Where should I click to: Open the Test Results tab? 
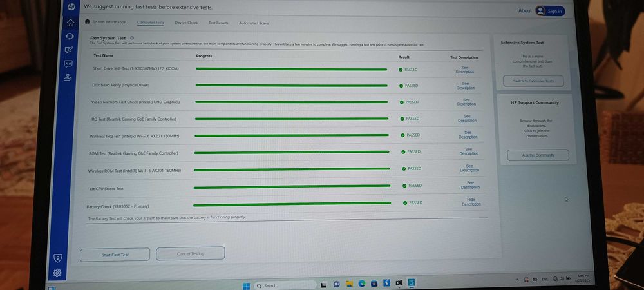(x=218, y=23)
